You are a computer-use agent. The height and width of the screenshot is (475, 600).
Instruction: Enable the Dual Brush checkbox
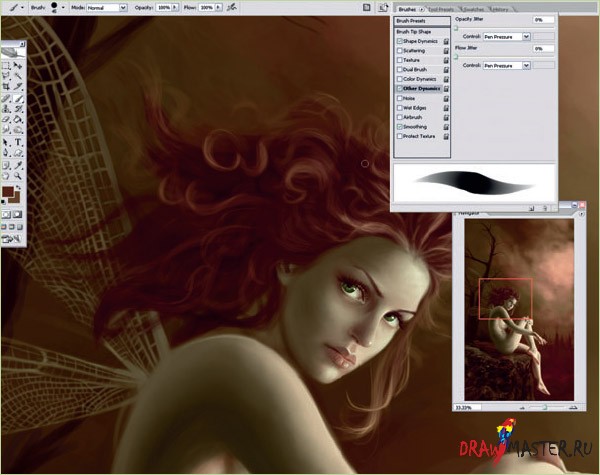(399, 69)
